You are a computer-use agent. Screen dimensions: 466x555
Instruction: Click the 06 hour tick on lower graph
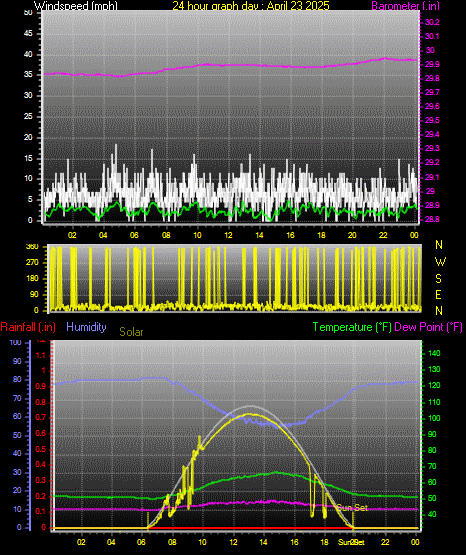coord(141,542)
